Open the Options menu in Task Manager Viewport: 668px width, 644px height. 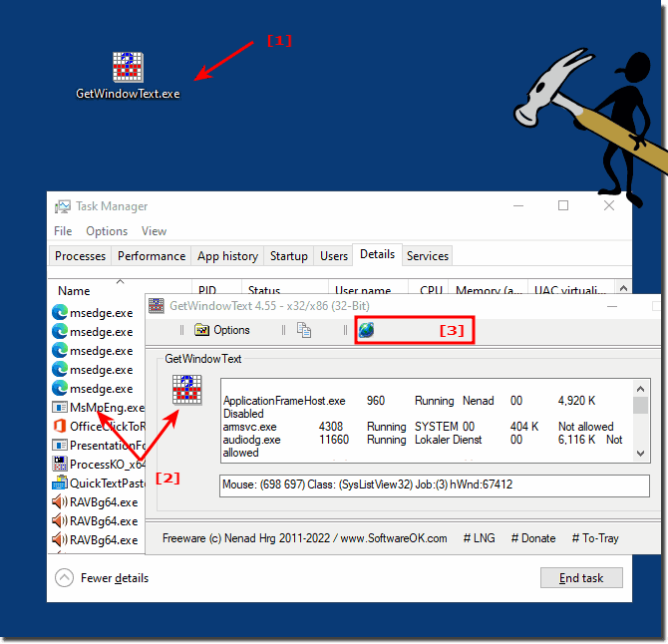(x=107, y=231)
